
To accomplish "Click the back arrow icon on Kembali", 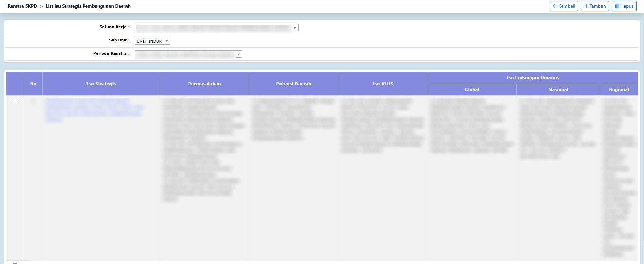I will 555,6.
